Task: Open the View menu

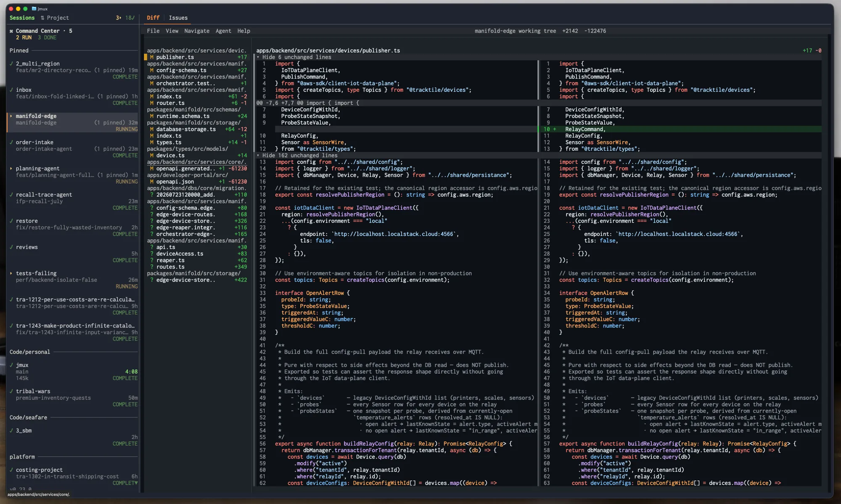Action: click(x=172, y=31)
